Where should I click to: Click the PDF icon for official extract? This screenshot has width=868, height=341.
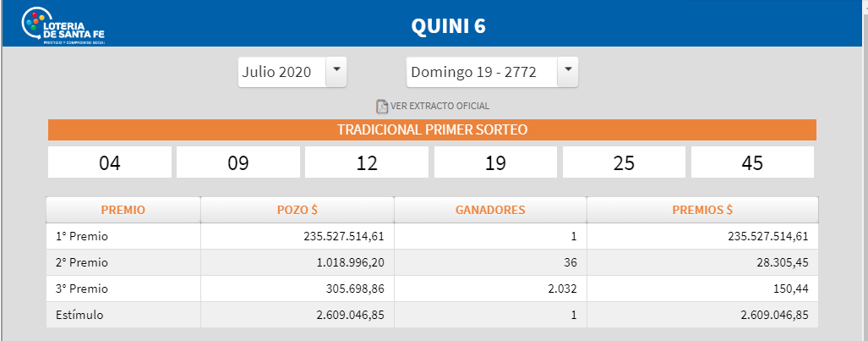tap(381, 107)
